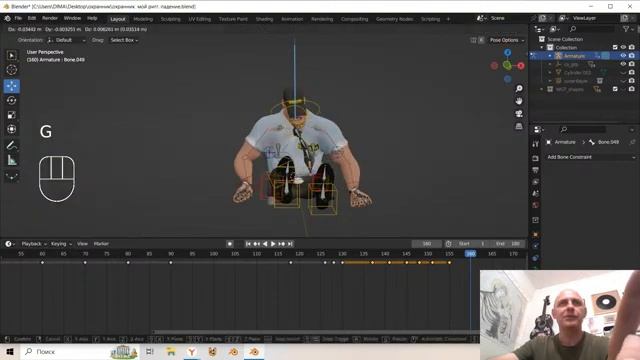This screenshot has height=360, width=640.
Task: Switch perspective/orthographic using the grid icon
Action: click(519, 126)
